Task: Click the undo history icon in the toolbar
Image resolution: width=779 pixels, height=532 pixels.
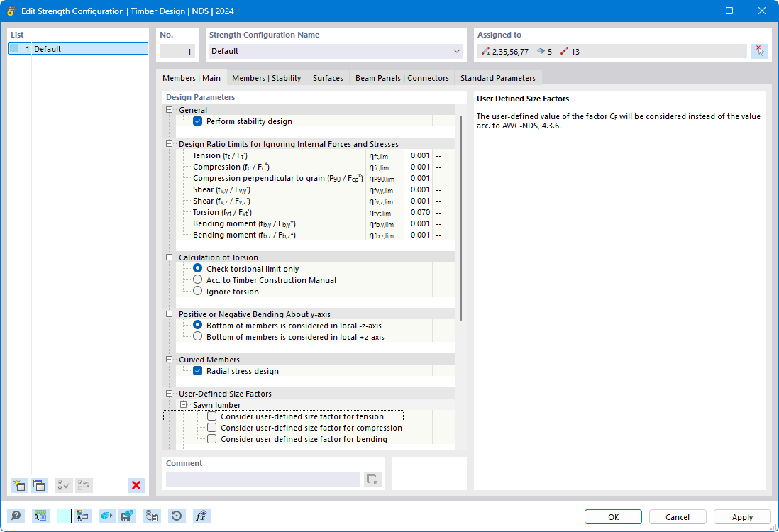Action: (x=176, y=516)
